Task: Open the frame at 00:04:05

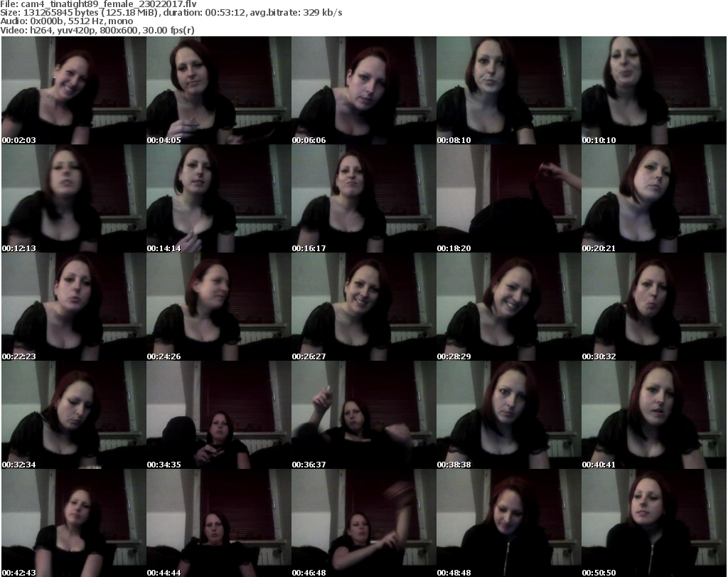Action: [x=219, y=90]
